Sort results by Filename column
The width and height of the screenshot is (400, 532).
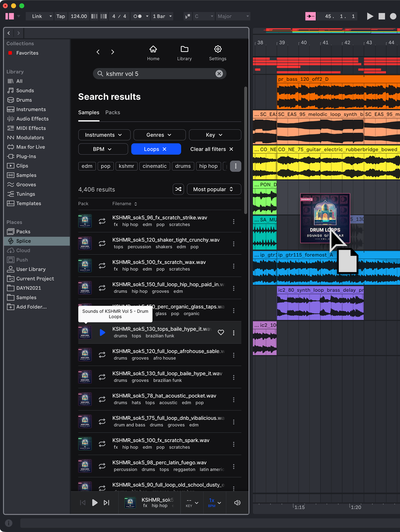pyautogui.click(x=124, y=203)
